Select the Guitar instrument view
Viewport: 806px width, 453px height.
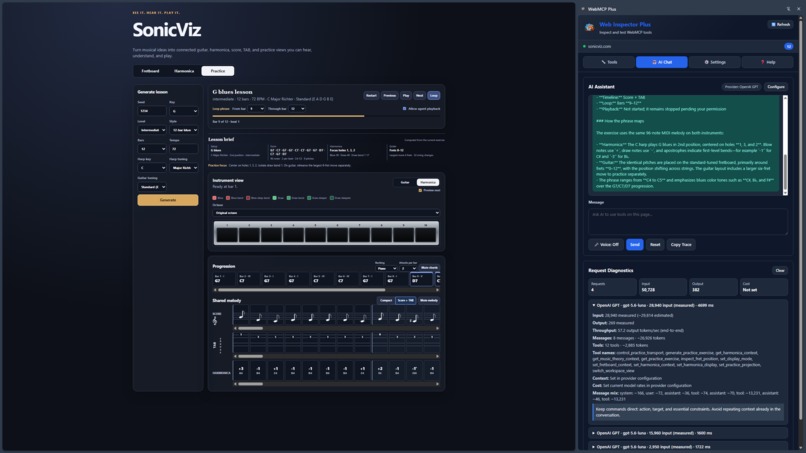click(405, 183)
